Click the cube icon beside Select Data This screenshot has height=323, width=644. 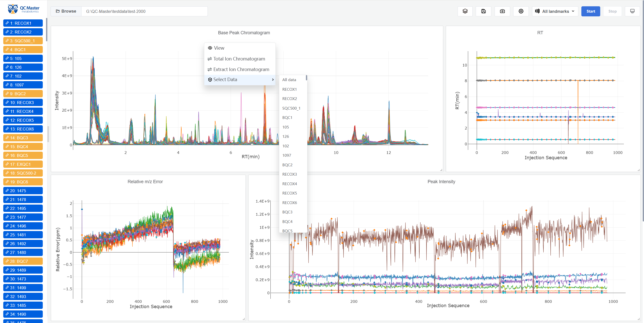pos(210,80)
